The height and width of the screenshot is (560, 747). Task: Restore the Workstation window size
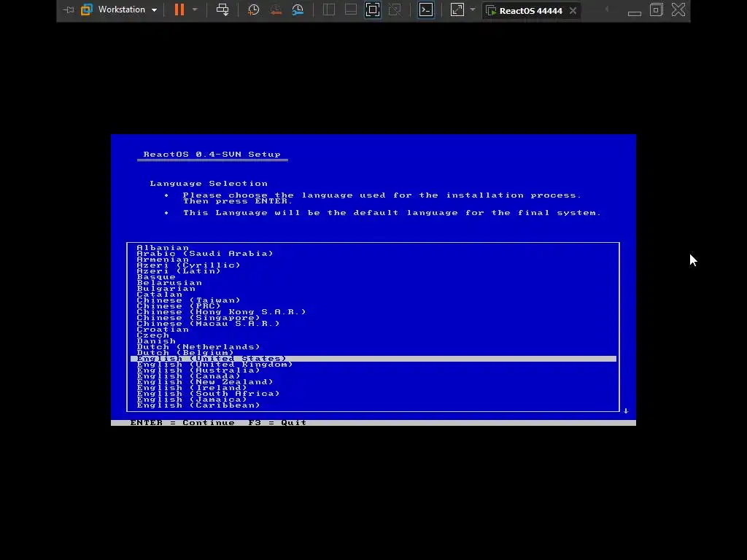657,9
